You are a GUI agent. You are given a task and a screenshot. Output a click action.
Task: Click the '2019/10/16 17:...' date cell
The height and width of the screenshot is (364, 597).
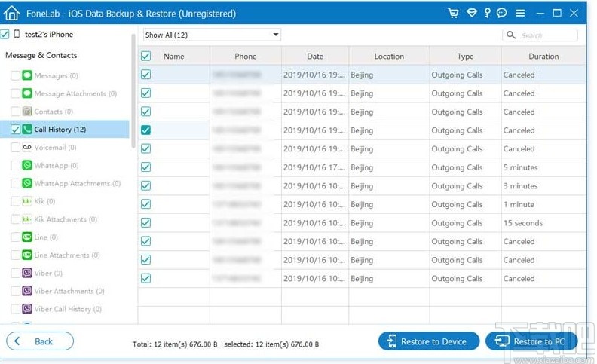(x=314, y=167)
